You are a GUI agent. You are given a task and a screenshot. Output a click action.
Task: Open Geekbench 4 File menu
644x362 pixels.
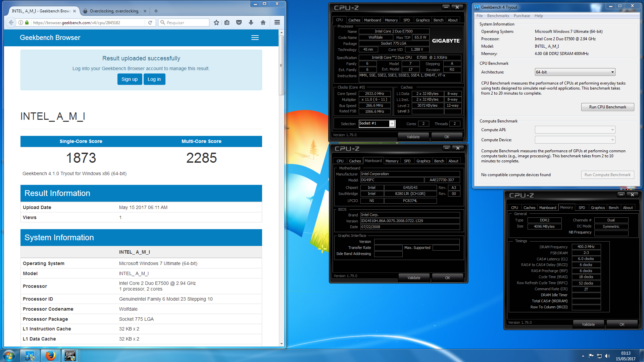tap(480, 16)
